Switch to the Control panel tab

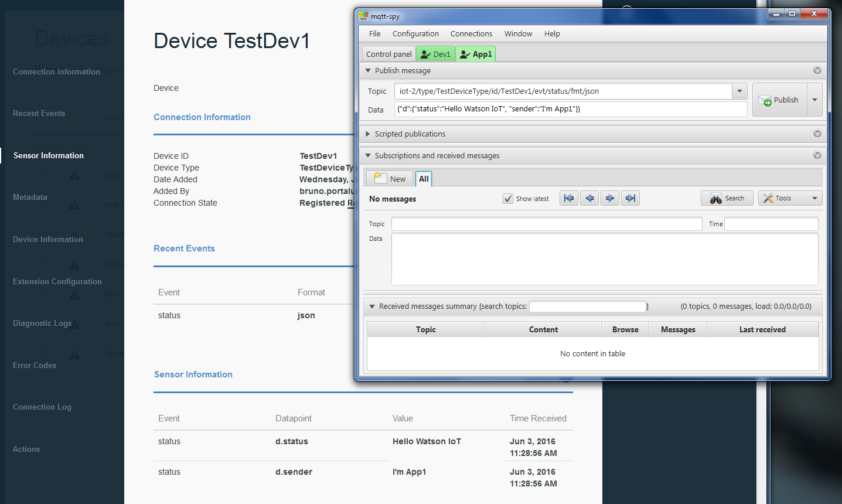(x=389, y=54)
